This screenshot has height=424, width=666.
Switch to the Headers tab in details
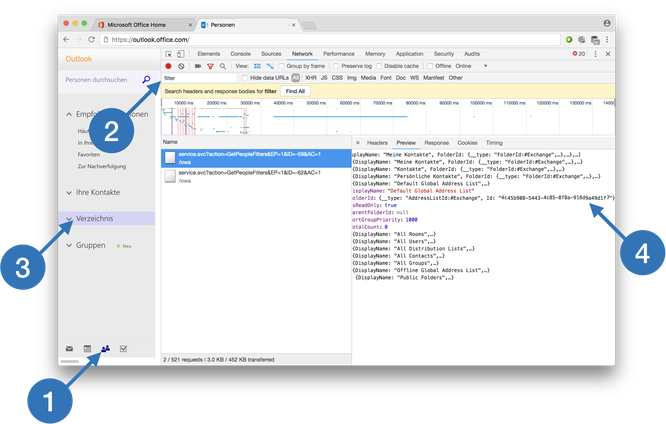click(377, 143)
